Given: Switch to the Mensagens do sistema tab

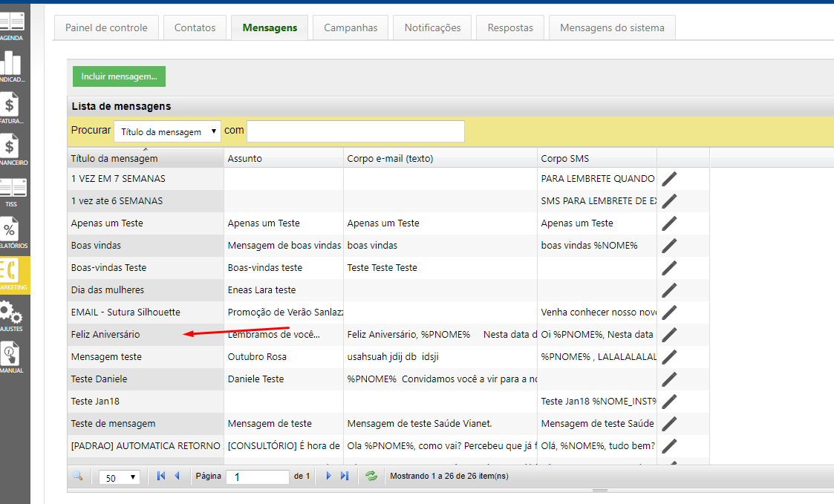Looking at the screenshot, I should pyautogui.click(x=611, y=27).
